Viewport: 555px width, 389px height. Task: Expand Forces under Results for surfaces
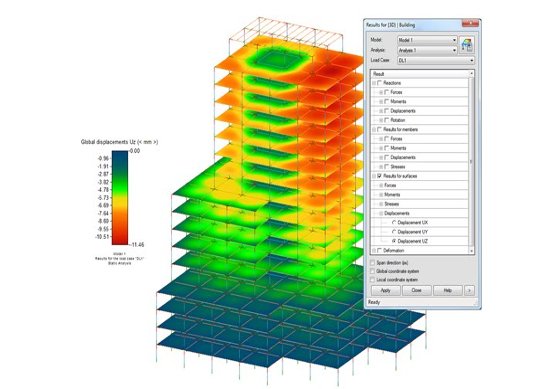pyautogui.click(x=381, y=185)
